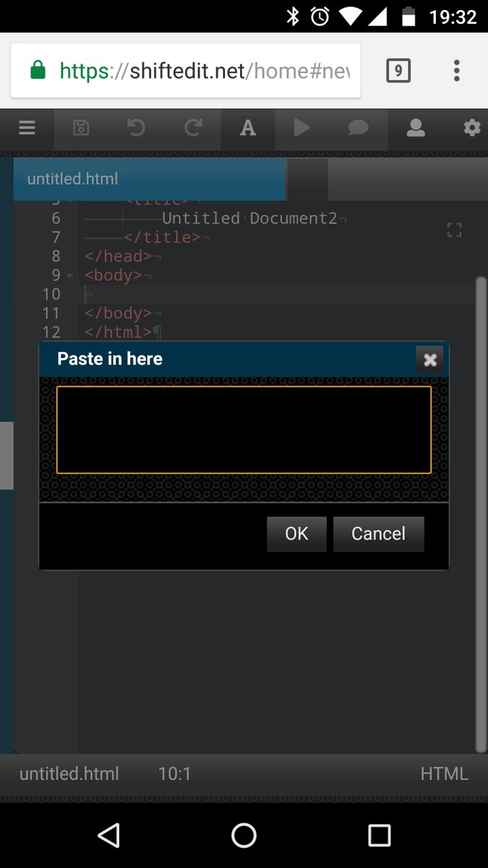This screenshot has height=868, width=488.
Task: Open the user account icon
Action: [416, 129]
